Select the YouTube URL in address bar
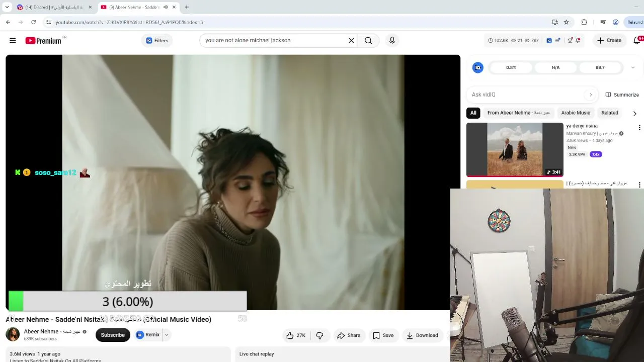The height and width of the screenshot is (362, 644). [129, 22]
